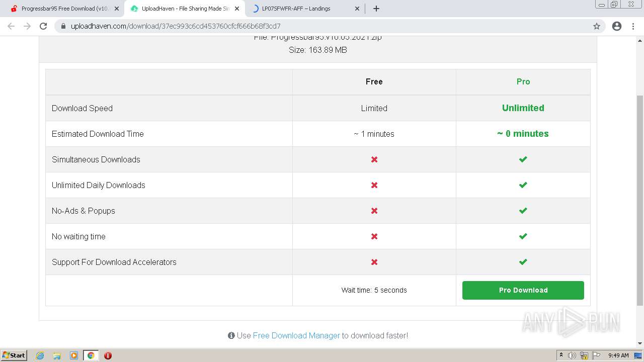Close the Progressbar95 Free Download tab
Image resolution: width=644 pixels, height=362 pixels.
pos(117,9)
